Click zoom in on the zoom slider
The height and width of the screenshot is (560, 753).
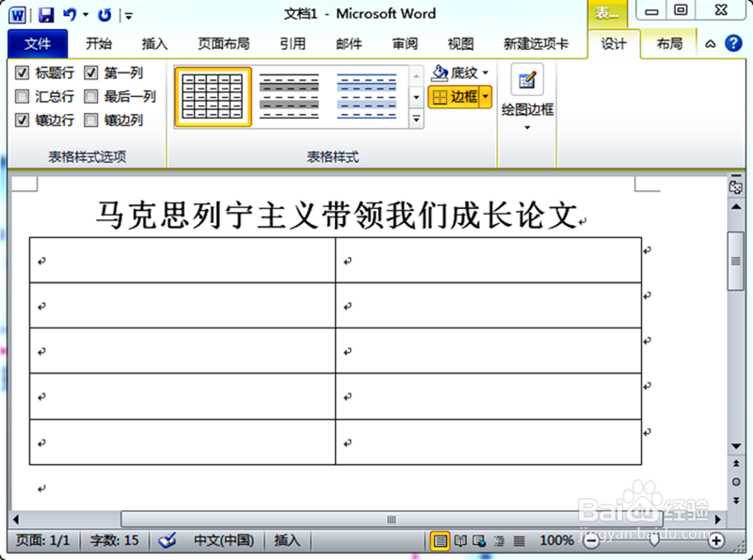point(718,540)
